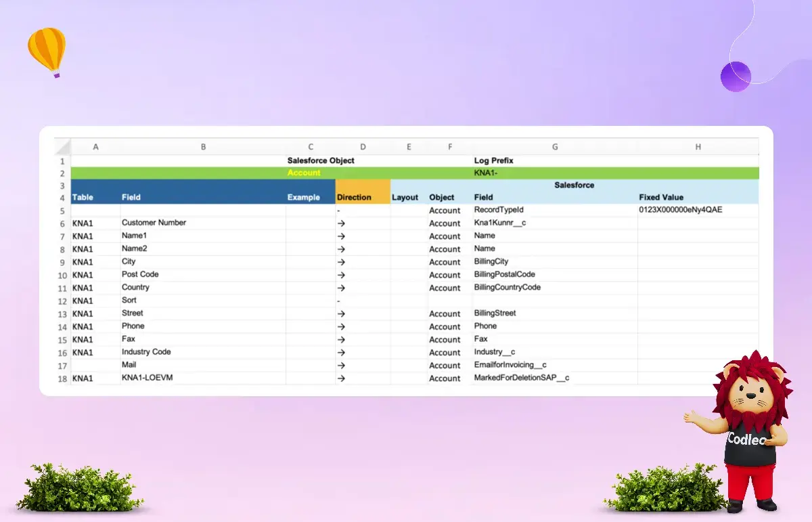This screenshot has height=522, width=812.
Task: Select the 'Name' cell in the Name1 row
Action: coord(555,236)
